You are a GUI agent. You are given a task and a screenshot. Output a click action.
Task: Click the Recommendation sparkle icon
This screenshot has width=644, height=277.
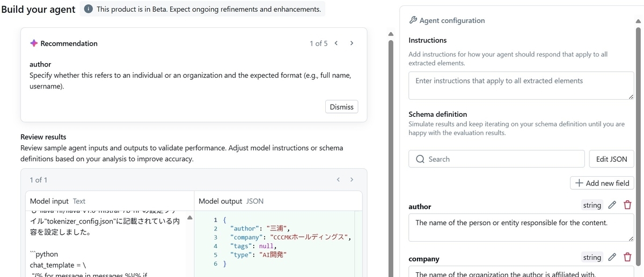click(34, 43)
